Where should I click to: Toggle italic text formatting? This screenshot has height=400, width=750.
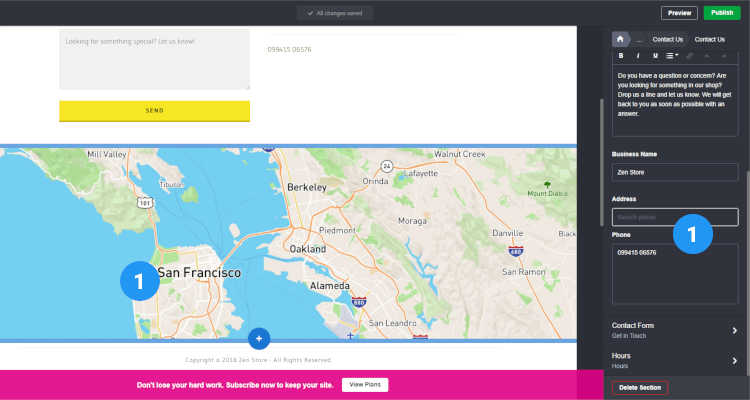coord(638,56)
